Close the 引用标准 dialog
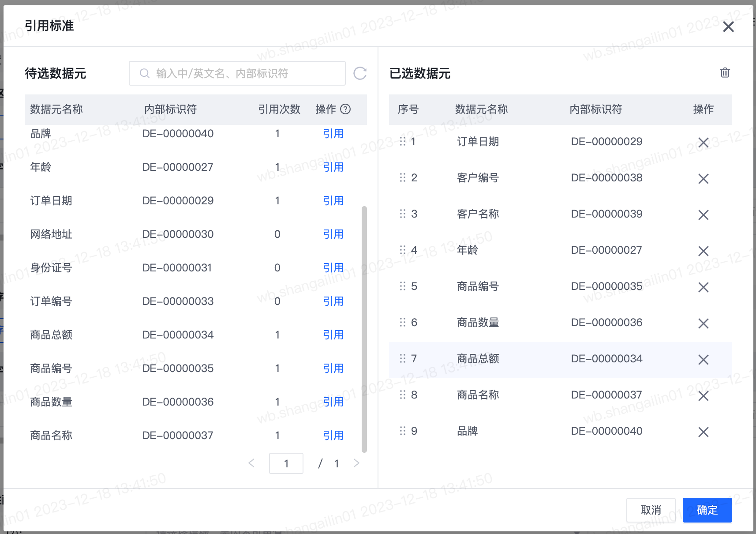The height and width of the screenshot is (534, 756). click(x=729, y=27)
